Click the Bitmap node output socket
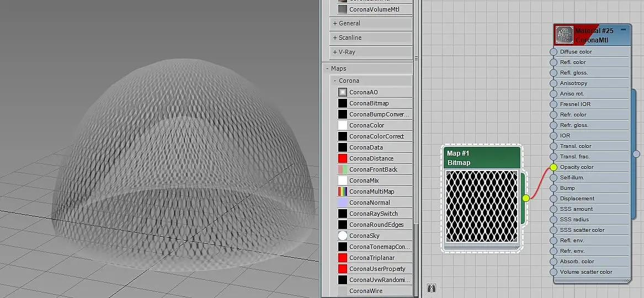 [526, 198]
